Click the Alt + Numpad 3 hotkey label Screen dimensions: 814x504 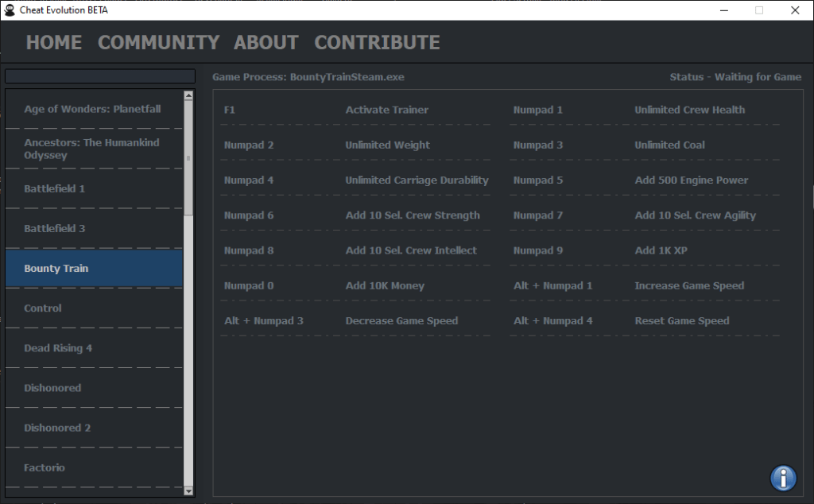[x=264, y=321]
